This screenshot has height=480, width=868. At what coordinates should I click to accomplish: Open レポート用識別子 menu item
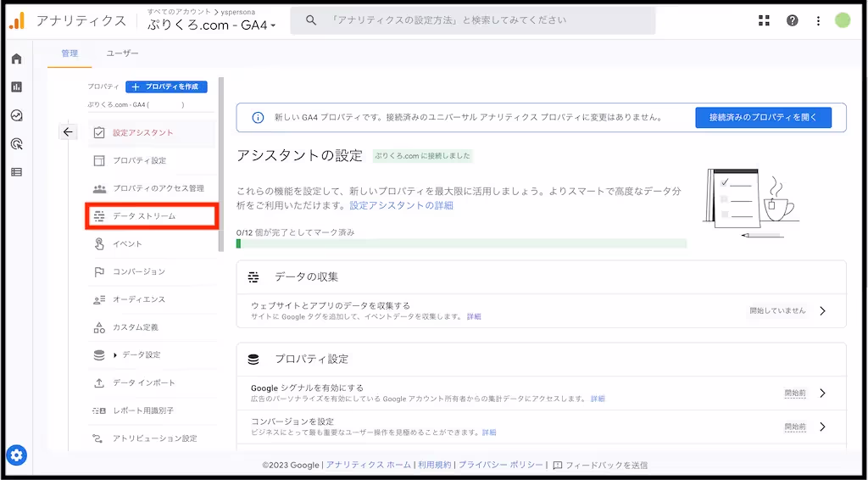(x=152, y=410)
